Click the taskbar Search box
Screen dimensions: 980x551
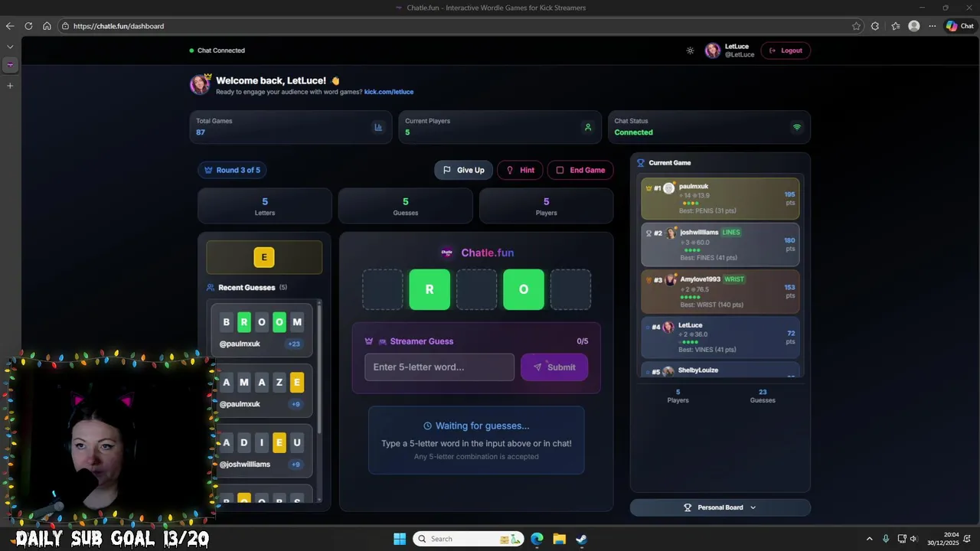469,539
